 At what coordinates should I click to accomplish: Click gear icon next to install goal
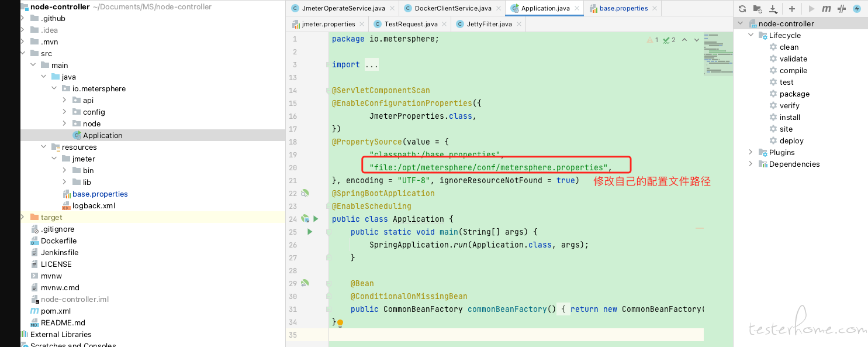773,117
